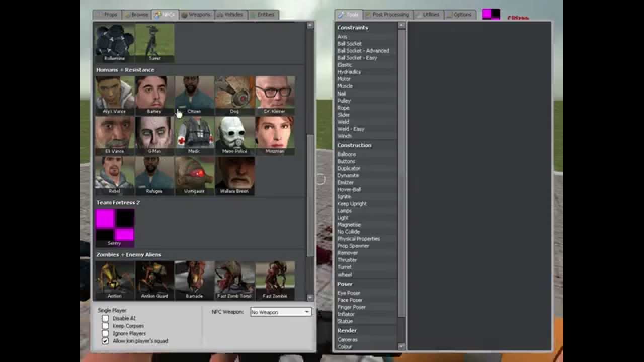Screen dimensions: 644x362
Task: Uncheck Allow join player's squad
Action: point(105,341)
